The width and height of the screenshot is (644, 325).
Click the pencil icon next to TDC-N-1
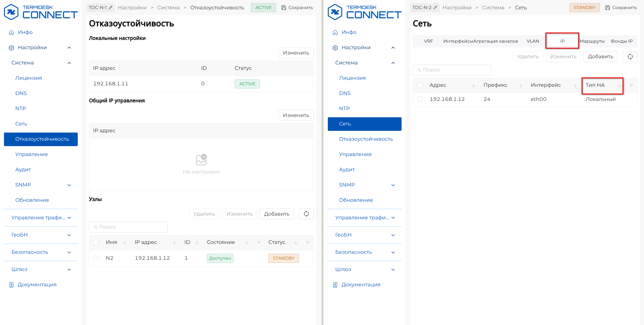click(x=110, y=8)
